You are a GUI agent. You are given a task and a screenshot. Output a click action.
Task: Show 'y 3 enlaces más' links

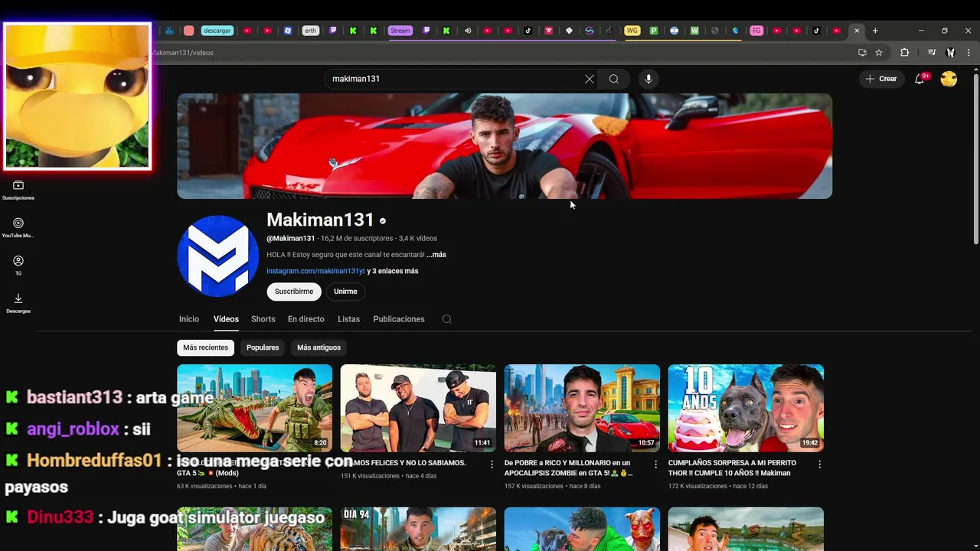click(x=393, y=271)
